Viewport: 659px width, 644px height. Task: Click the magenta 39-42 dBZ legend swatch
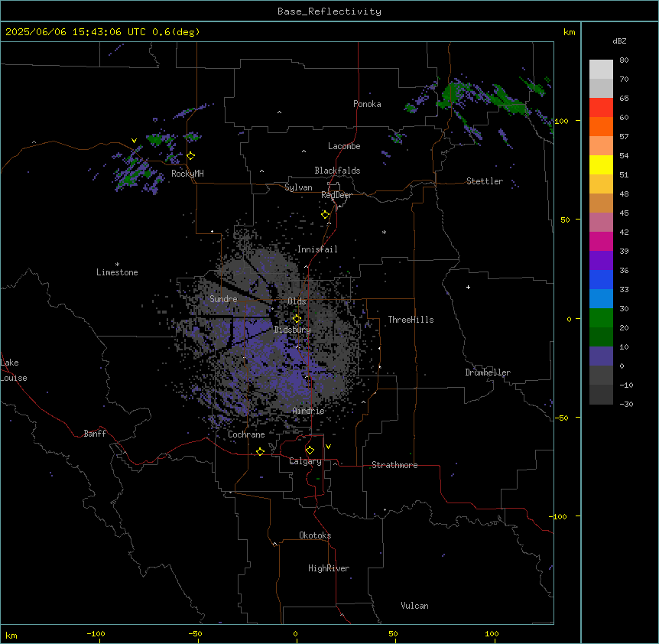pos(601,241)
